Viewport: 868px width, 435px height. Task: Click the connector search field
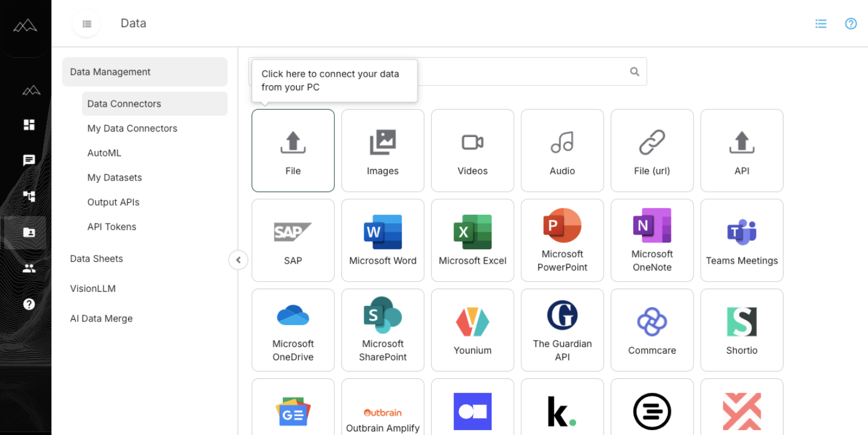[x=448, y=71]
